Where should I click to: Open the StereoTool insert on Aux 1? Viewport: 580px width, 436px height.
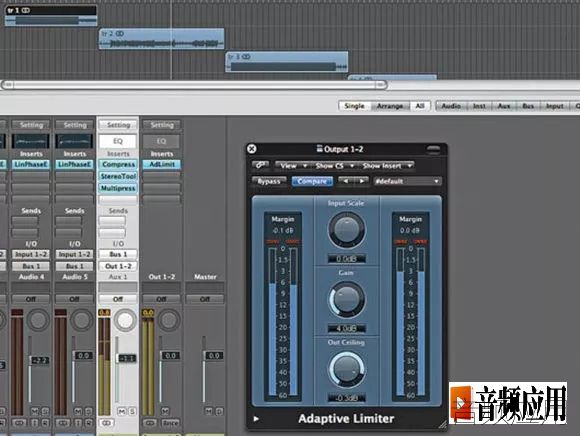coord(118,176)
